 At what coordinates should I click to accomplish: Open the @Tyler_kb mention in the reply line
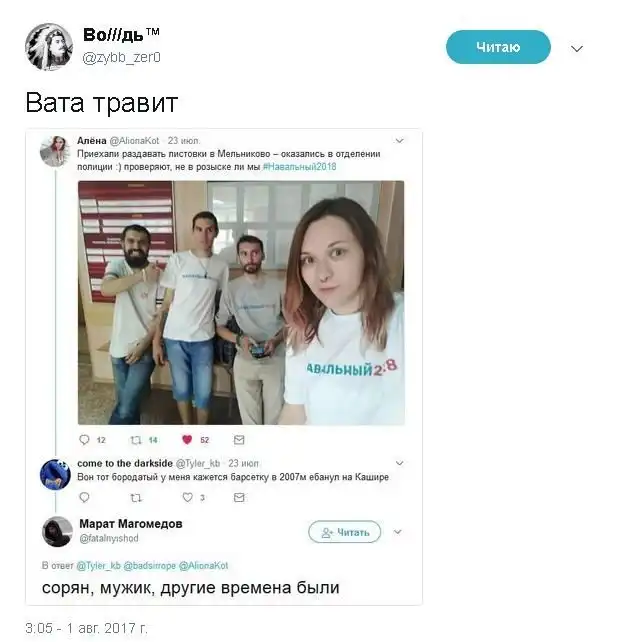click(x=99, y=565)
